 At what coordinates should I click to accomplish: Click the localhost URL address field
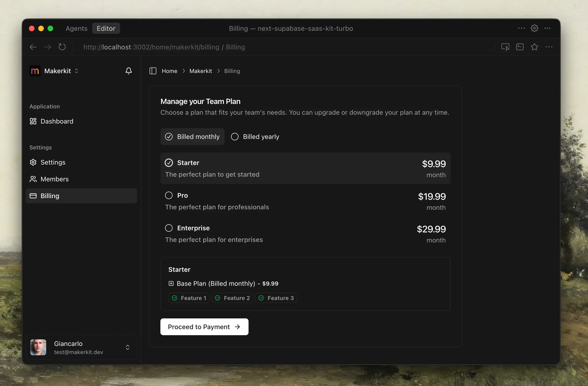164,47
